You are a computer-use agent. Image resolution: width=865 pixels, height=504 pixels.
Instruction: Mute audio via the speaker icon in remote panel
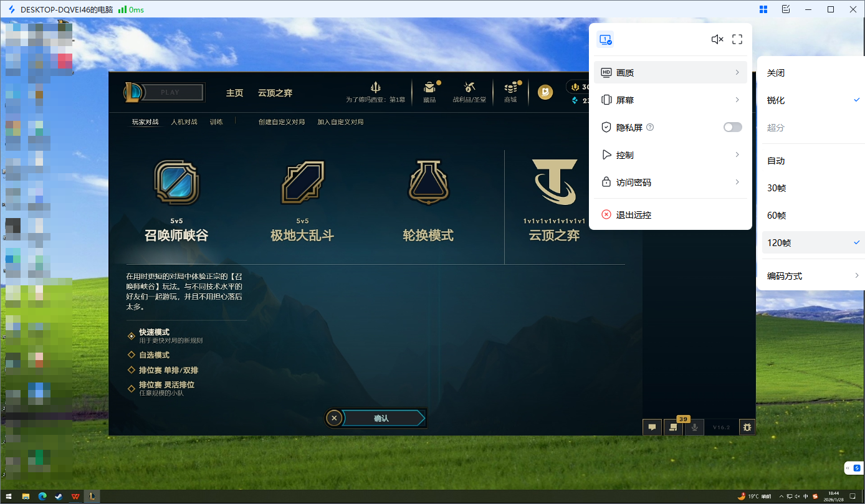coord(717,39)
